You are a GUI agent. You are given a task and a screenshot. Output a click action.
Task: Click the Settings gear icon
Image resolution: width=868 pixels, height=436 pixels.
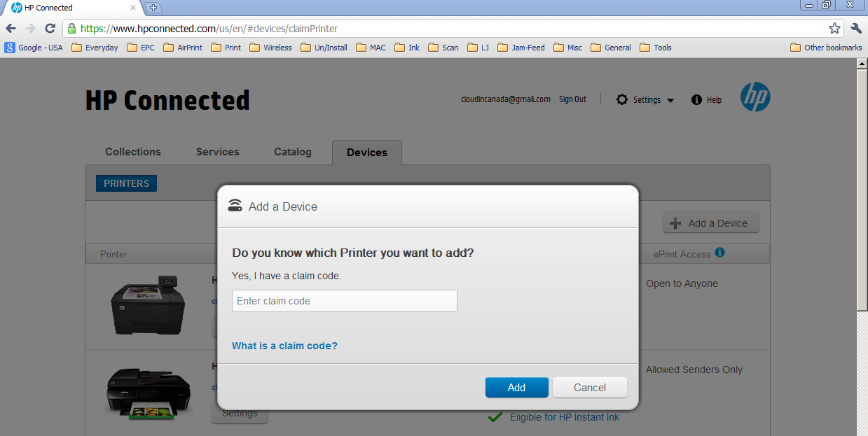622,99
